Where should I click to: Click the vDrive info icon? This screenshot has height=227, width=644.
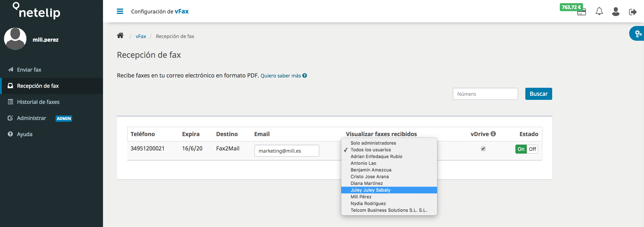tap(493, 134)
